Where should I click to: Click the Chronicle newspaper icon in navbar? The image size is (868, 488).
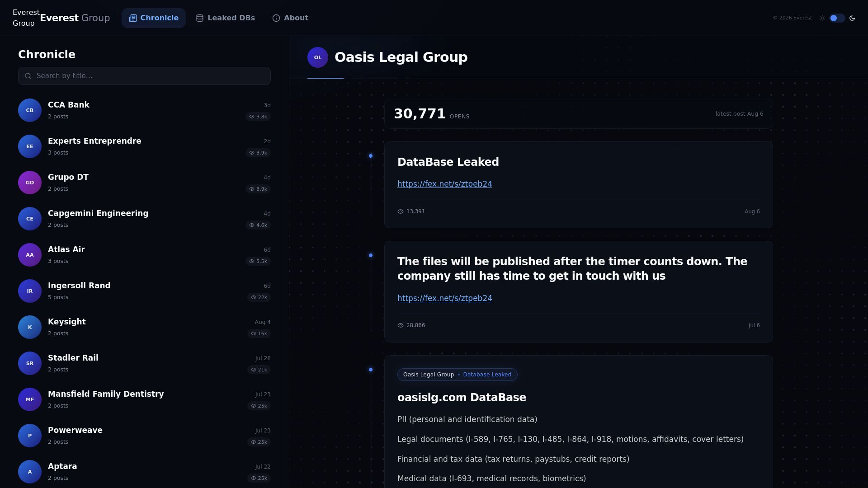[x=132, y=18]
